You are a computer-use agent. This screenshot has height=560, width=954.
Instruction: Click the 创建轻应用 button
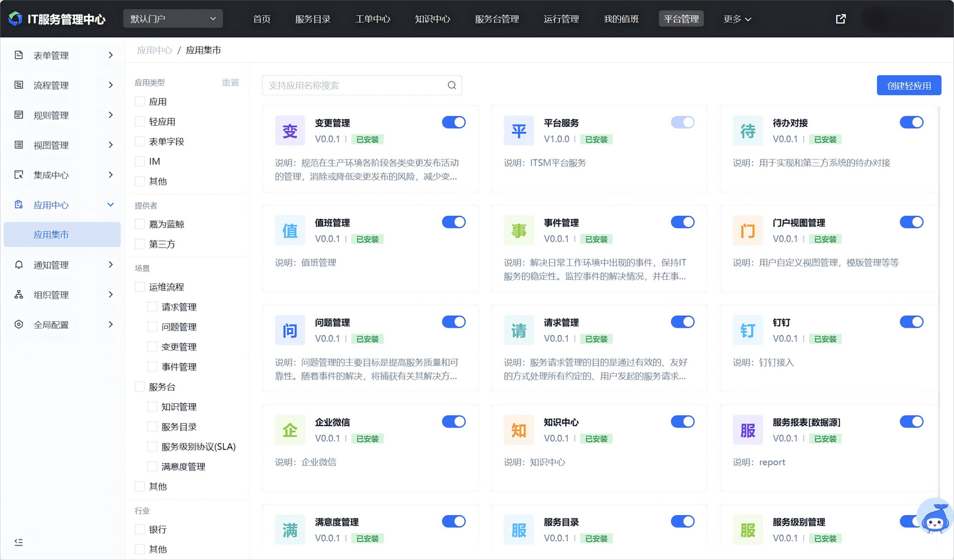tap(909, 85)
